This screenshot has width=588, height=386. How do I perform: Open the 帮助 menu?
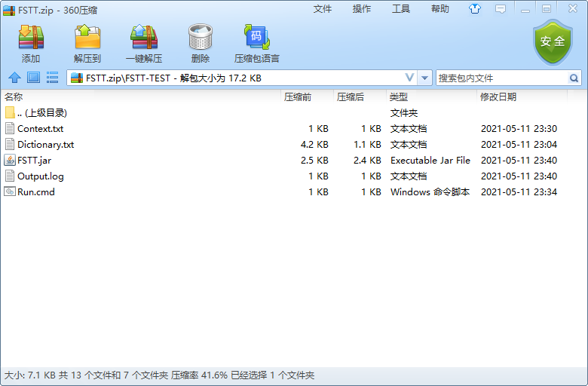440,9
